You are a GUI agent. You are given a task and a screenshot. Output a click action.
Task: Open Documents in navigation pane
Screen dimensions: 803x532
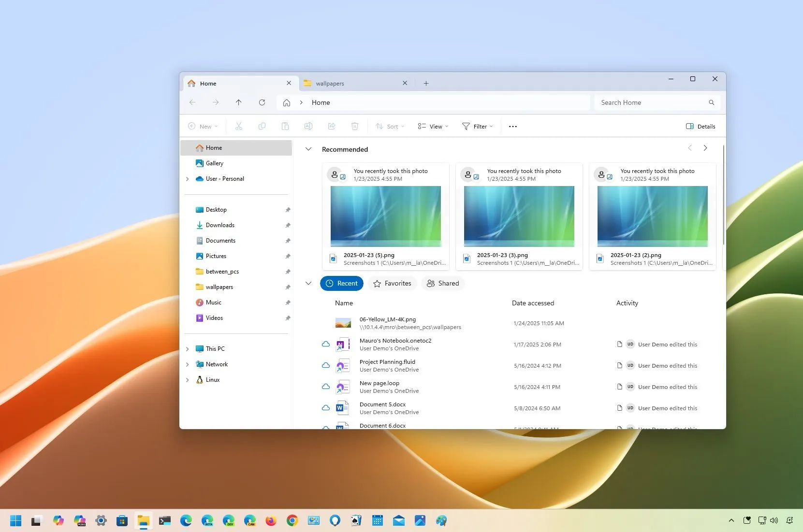click(x=236, y=241)
